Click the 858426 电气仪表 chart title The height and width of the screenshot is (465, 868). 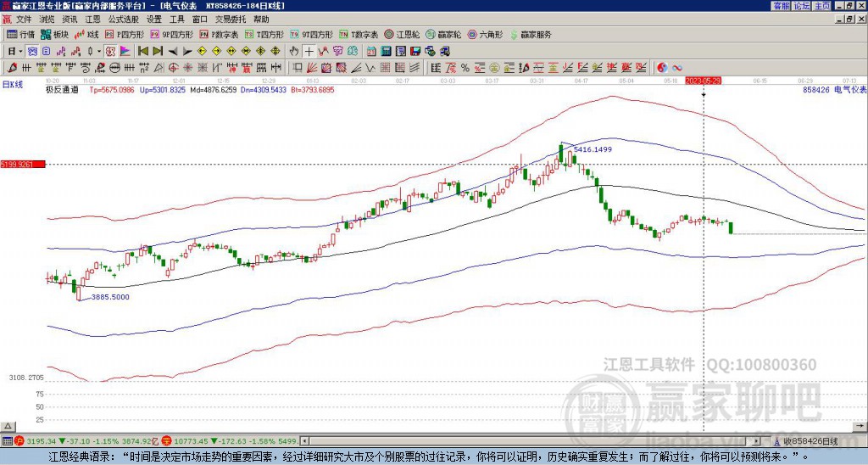(835, 89)
